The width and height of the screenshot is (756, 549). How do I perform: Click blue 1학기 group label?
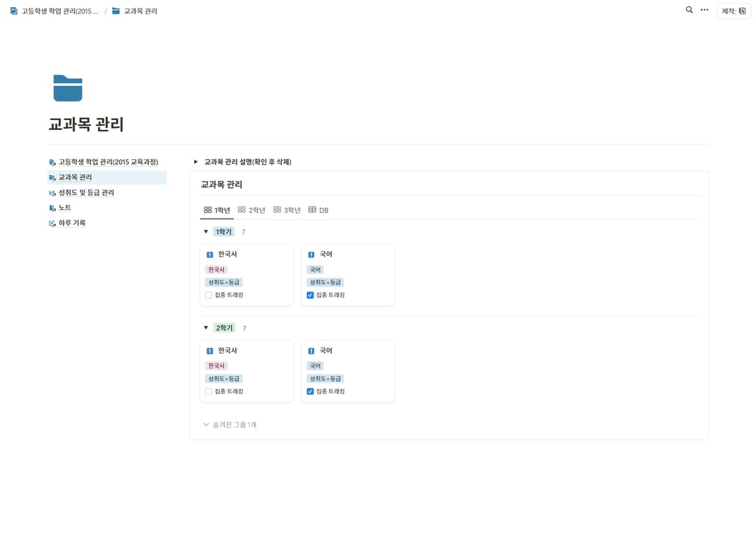(x=224, y=232)
